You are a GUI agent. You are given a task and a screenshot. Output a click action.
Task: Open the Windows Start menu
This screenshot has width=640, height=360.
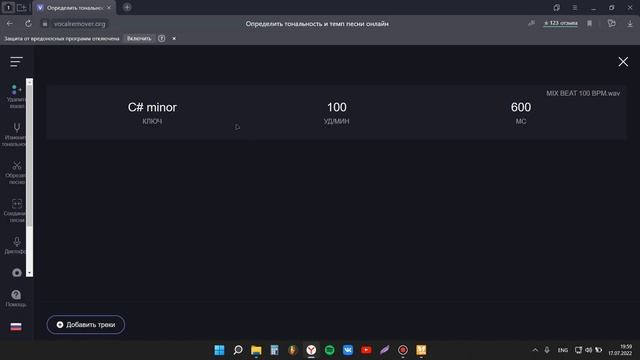[219, 350]
